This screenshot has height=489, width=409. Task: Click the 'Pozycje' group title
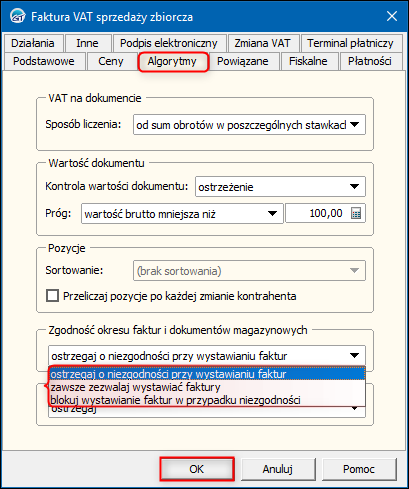[67, 248]
